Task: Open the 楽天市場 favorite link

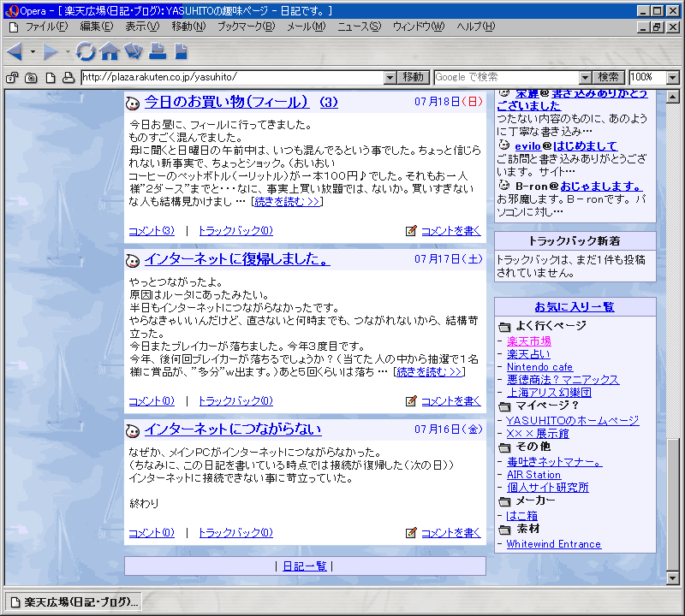Action: 528,341
